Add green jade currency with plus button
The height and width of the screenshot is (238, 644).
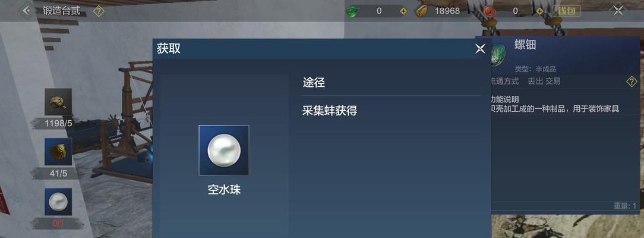[x=403, y=11]
